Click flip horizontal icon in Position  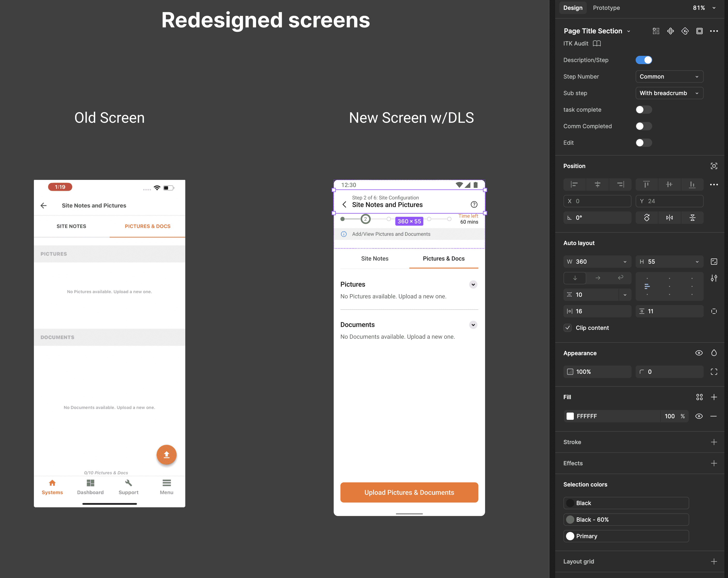tap(669, 218)
